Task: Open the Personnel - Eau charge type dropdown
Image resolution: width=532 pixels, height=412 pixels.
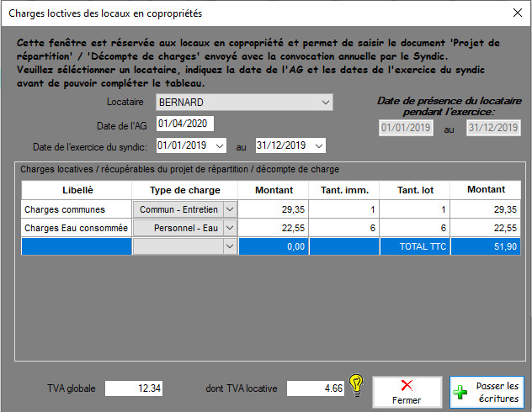Action: (x=230, y=227)
